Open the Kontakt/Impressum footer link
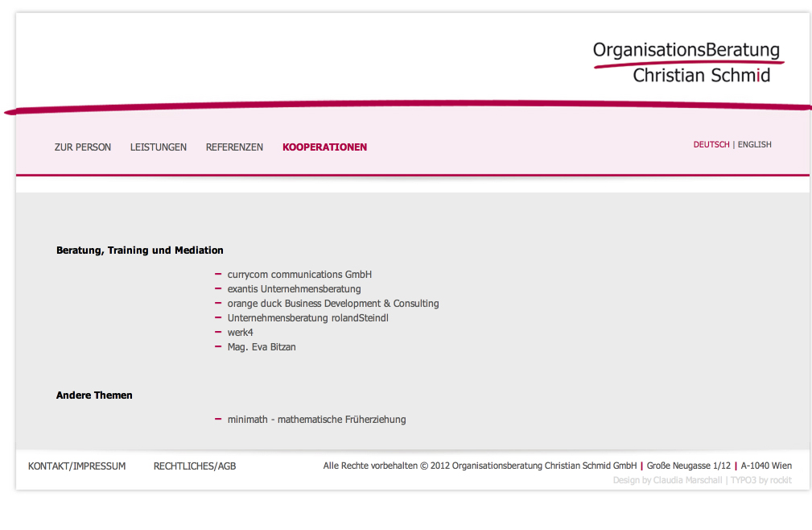The height and width of the screenshot is (530, 812). [x=77, y=466]
